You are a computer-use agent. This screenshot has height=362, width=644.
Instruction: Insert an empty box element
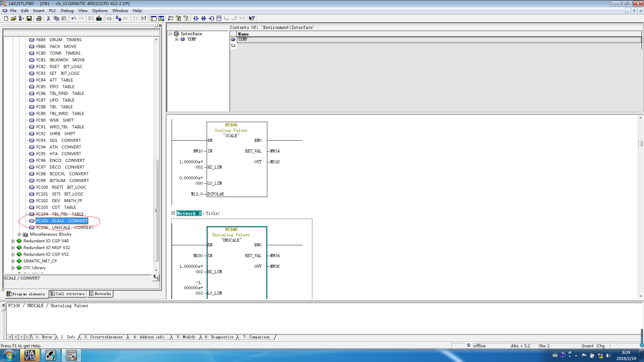219,18
